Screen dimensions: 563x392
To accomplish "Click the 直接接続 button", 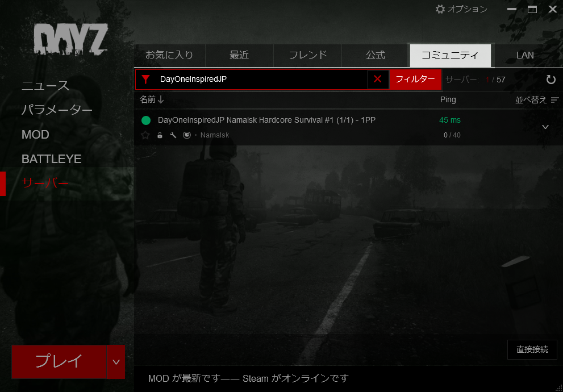I will [x=532, y=349].
